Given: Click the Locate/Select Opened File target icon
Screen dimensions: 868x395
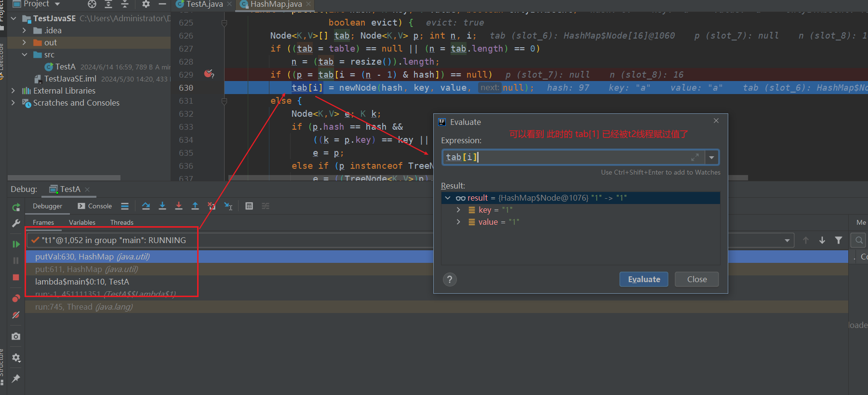Looking at the screenshot, I should (92, 4).
